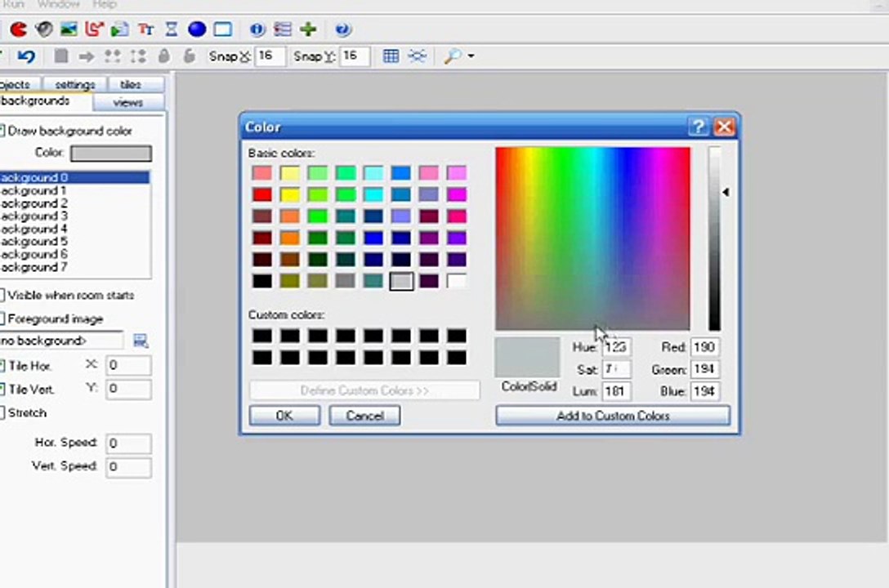Screen dimensions: 889x588
Task: Create a font with the Tt icon
Action: (145, 29)
